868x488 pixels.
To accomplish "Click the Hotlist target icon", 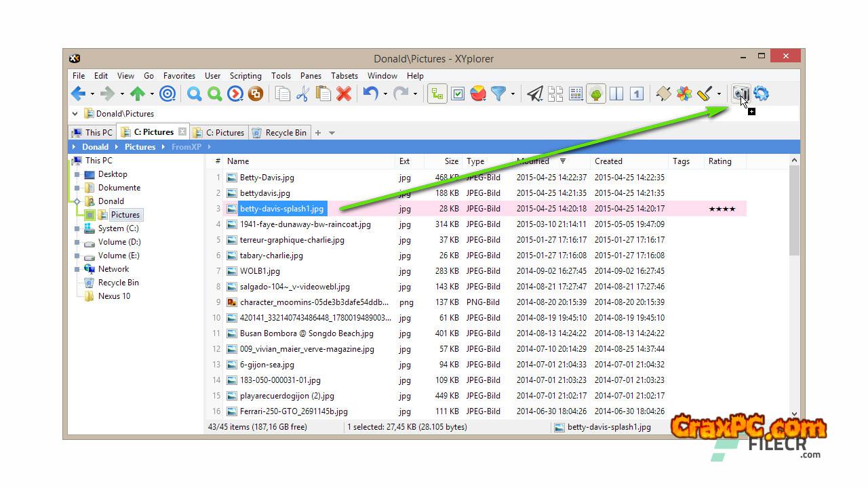I will (x=167, y=94).
